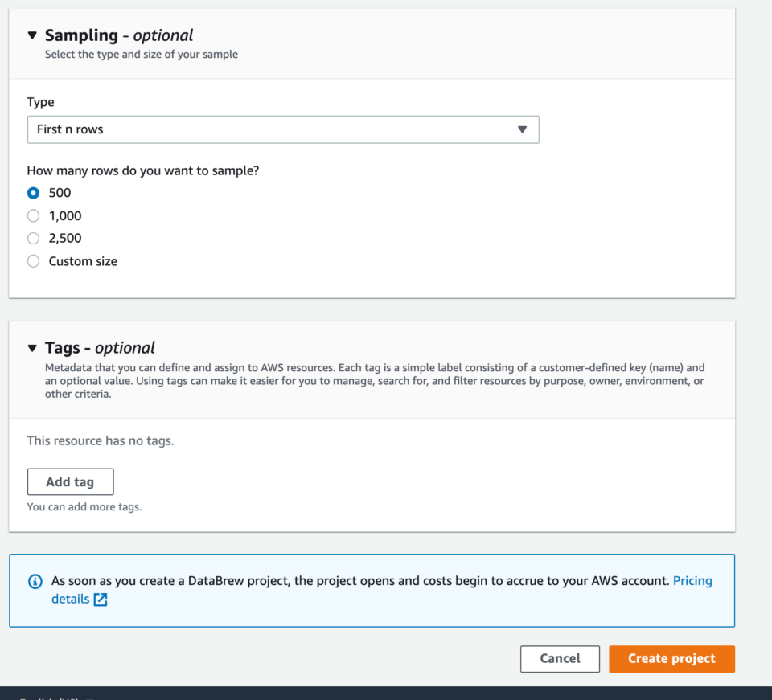
Task: Click the dropdown arrow on the Type selector
Action: pos(524,129)
